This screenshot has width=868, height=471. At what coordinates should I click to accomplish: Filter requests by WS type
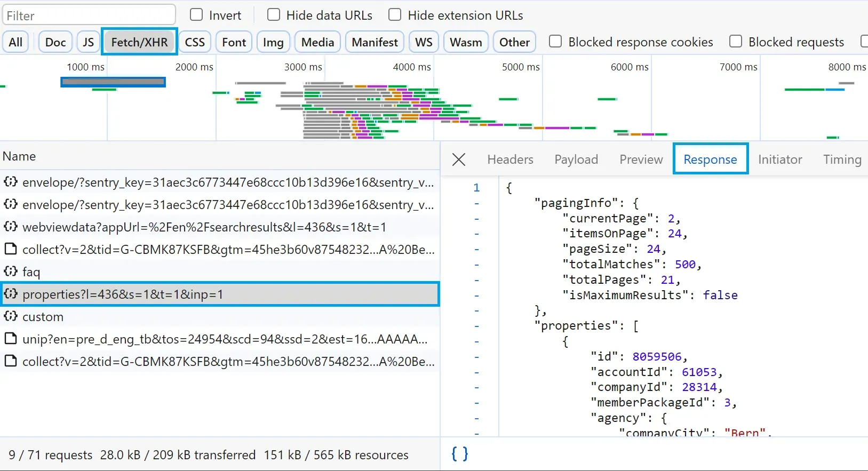click(x=424, y=42)
